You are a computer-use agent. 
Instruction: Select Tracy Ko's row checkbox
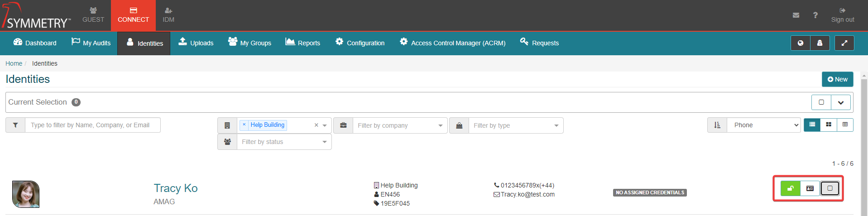coord(830,188)
